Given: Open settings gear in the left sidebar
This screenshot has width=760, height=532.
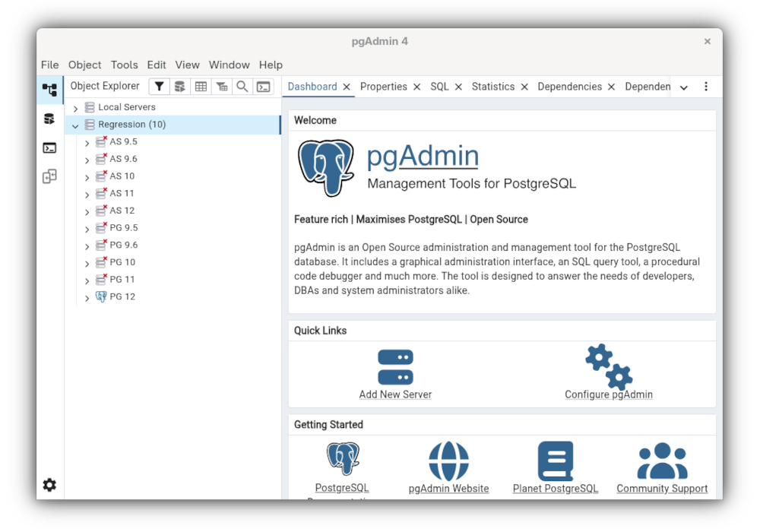Looking at the screenshot, I should click(x=49, y=485).
